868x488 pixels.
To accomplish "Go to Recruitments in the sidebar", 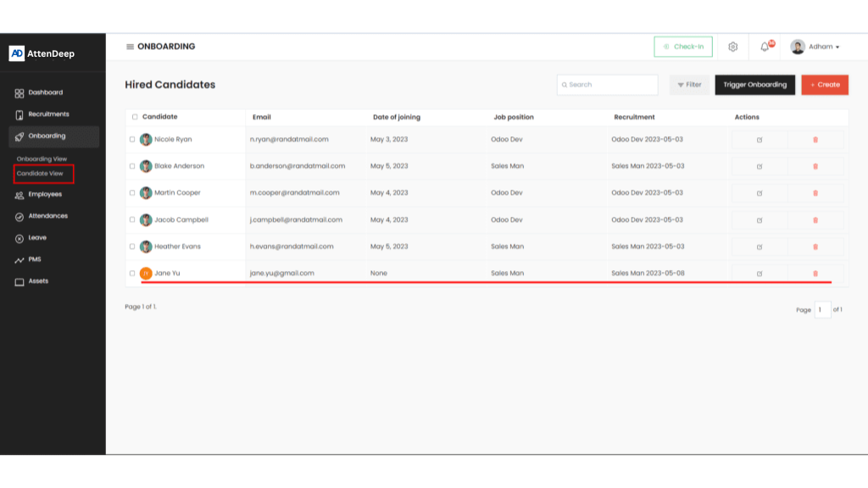I will point(48,114).
